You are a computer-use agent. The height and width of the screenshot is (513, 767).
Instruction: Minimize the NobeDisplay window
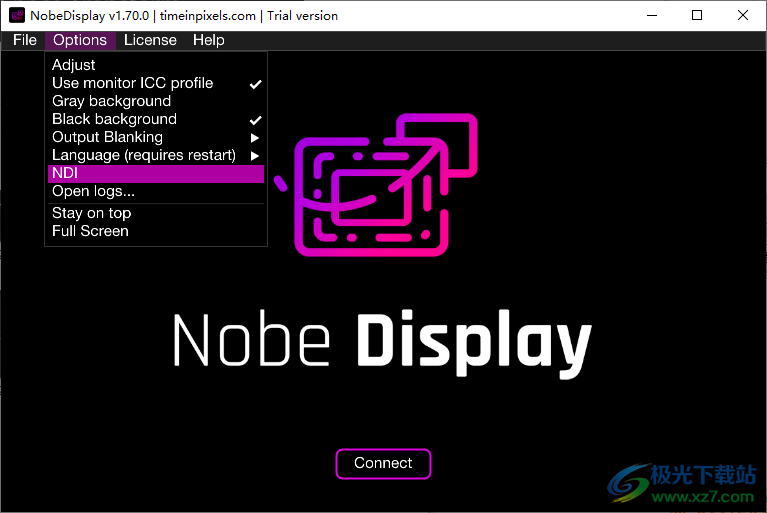pos(652,16)
